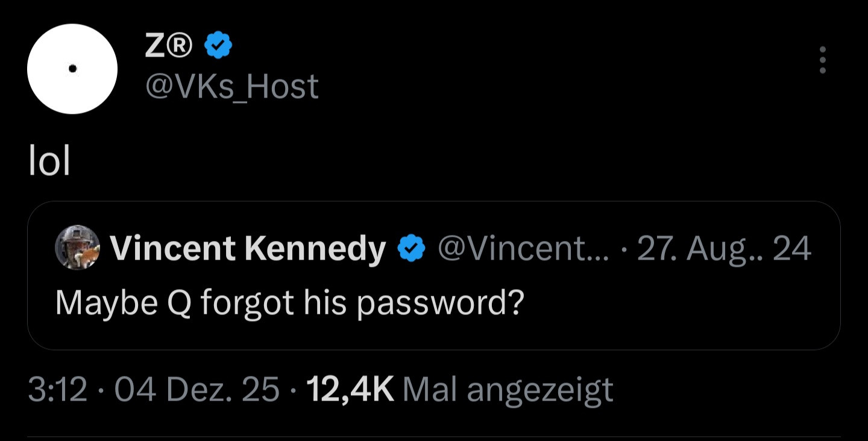Open the Vincent Kennedy name link

[247, 249]
